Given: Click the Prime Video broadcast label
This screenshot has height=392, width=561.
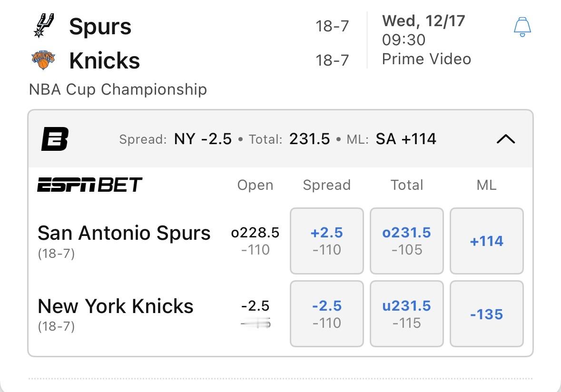Looking at the screenshot, I should pos(426,59).
